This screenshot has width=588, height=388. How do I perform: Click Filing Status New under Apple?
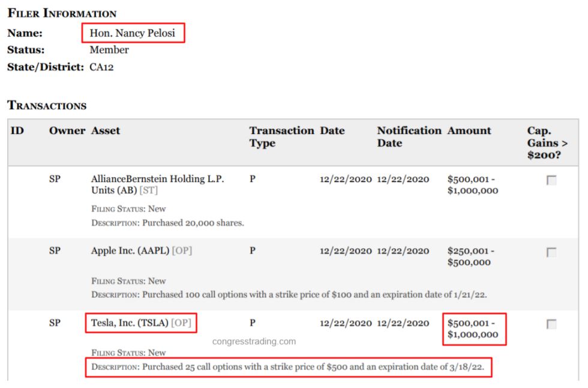tap(128, 281)
